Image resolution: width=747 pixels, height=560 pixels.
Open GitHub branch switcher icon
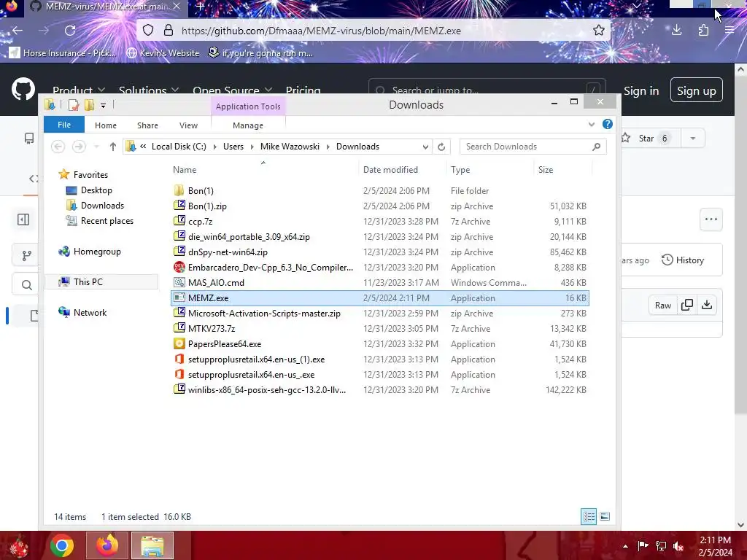(27, 255)
